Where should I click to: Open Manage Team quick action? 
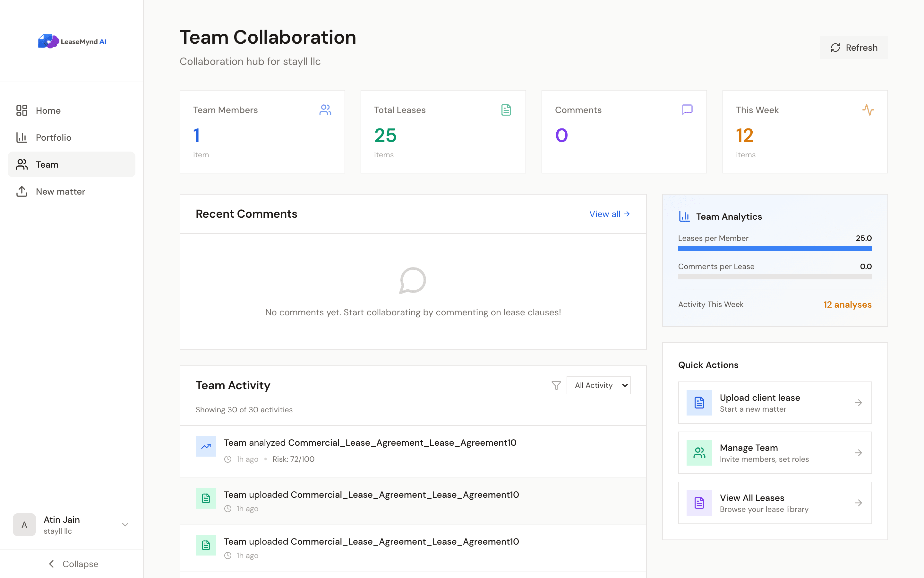[x=775, y=453]
